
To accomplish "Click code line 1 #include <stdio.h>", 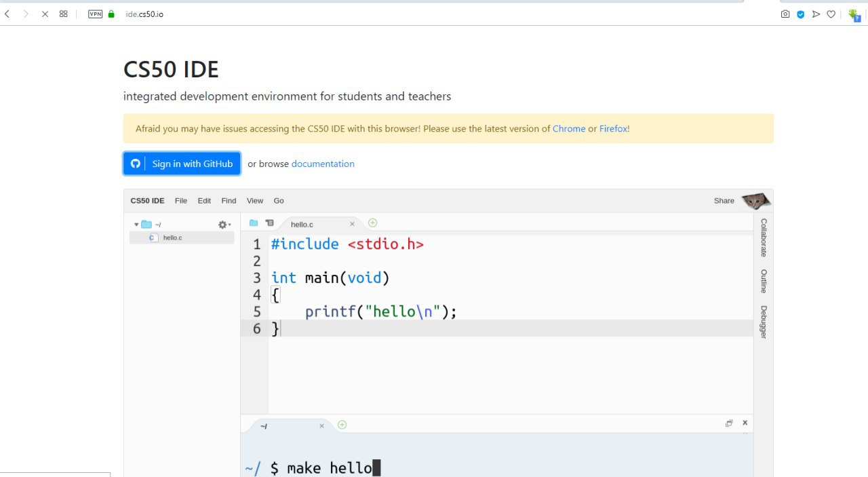I will (x=347, y=244).
